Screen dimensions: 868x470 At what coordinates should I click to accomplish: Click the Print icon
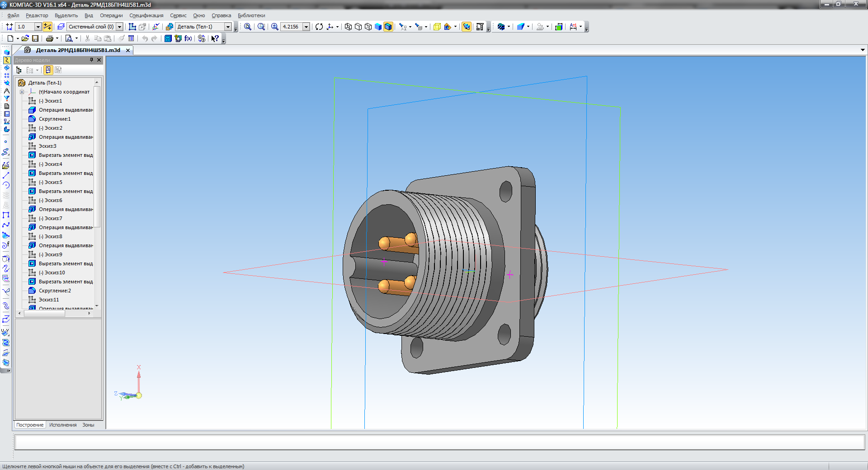pos(50,38)
